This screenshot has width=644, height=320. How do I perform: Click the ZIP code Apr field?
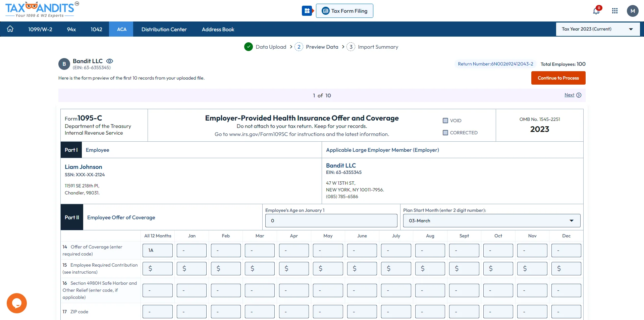click(294, 312)
